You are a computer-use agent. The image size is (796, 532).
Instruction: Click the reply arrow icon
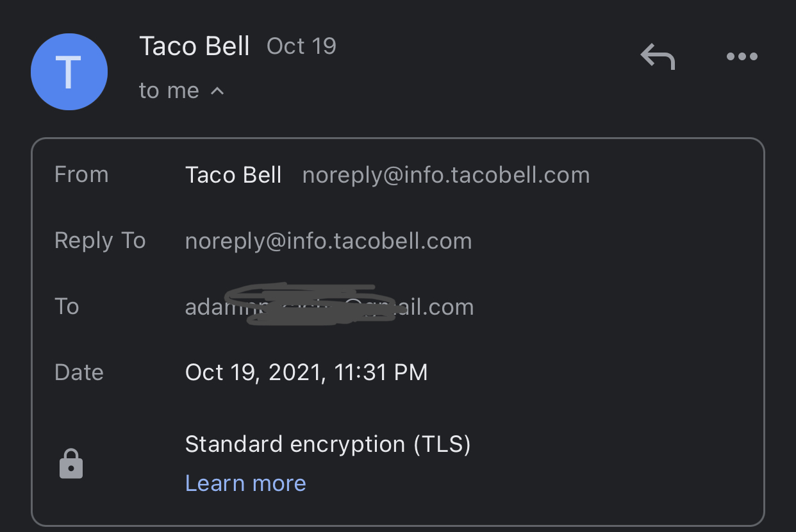pos(658,57)
